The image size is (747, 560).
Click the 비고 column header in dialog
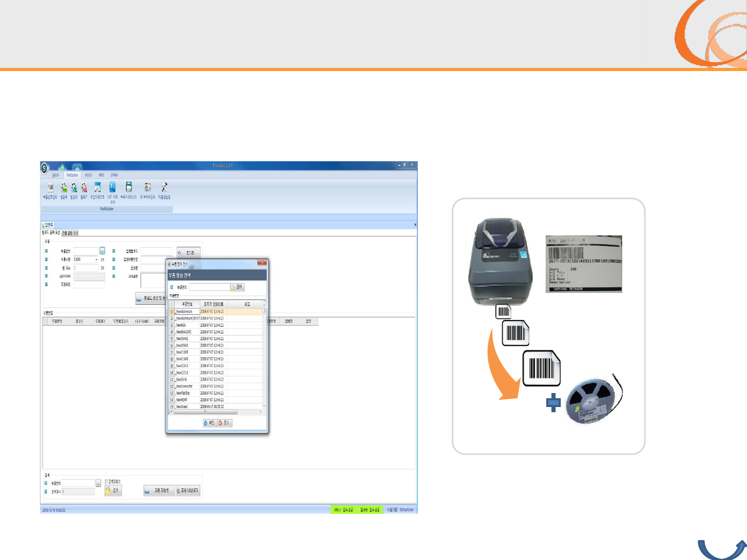pyautogui.click(x=247, y=304)
